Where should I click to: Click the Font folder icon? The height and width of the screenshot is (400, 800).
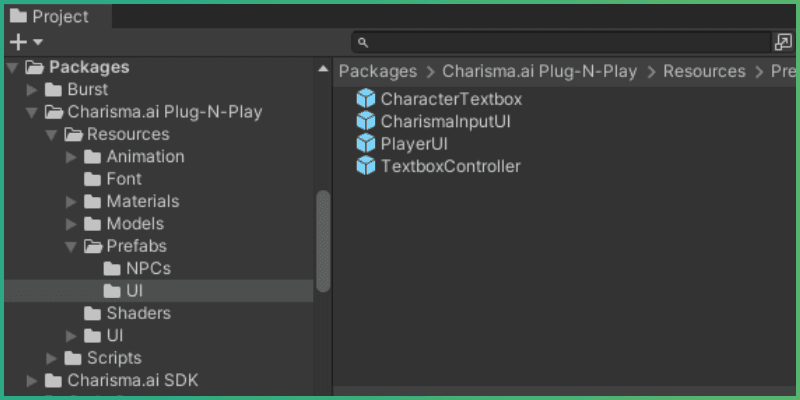coord(92,179)
